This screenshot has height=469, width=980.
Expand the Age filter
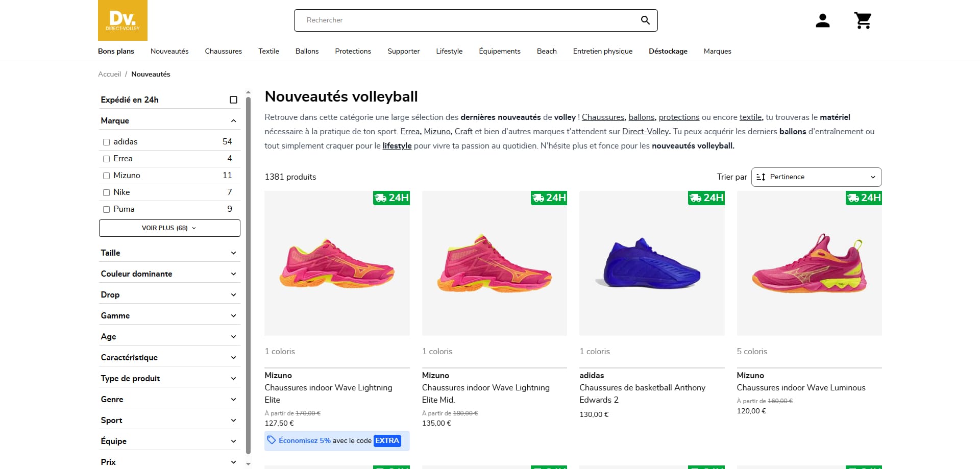[x=169, y=336]
